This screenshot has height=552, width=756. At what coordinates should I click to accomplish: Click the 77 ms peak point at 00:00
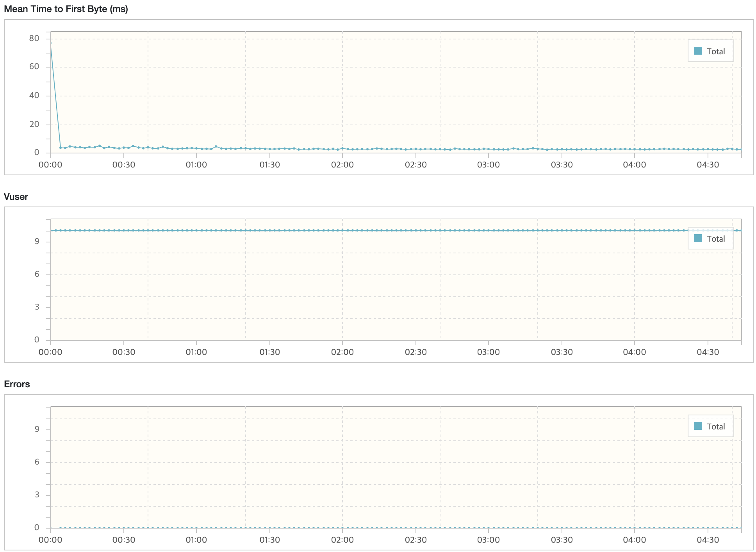51,43
